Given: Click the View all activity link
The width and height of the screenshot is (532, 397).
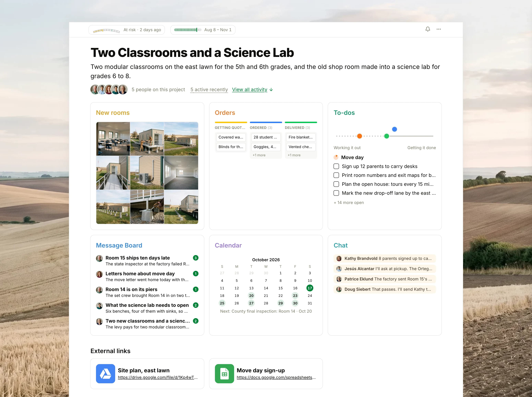Looking at the screenshot, I should coord(249,90).
